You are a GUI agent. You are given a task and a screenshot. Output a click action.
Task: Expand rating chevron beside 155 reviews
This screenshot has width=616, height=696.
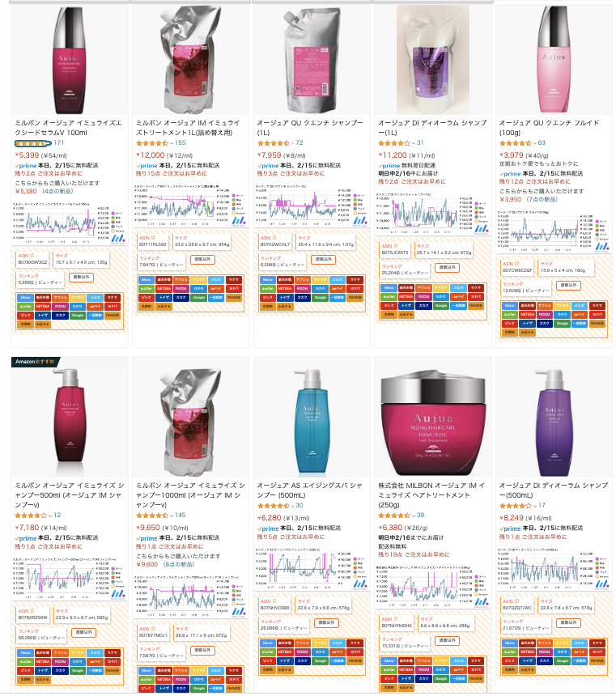click(172, 143)
